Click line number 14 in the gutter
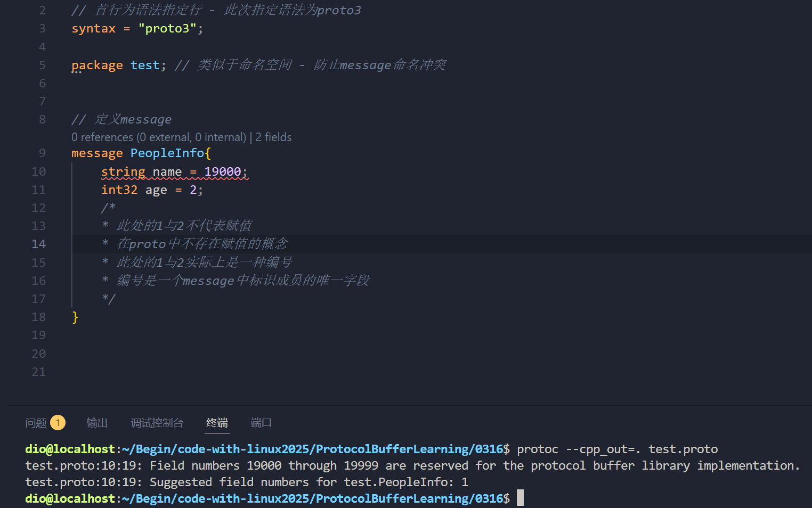This screenshot has height=508, width=812. [x=39, y=244]
